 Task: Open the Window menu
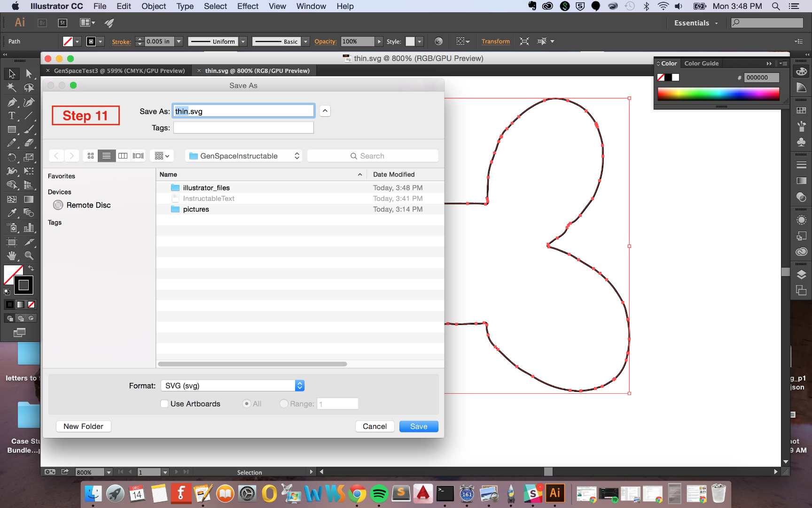pos(311,6)
